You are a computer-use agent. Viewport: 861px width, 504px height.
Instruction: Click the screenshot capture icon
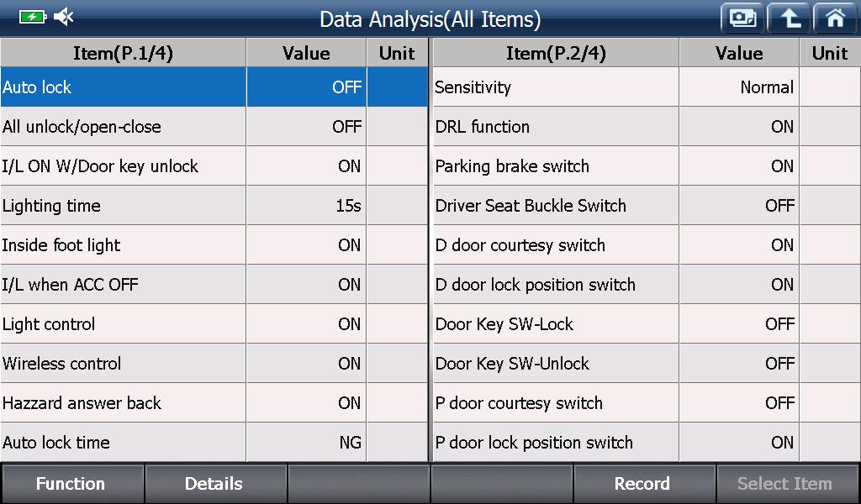[742, 18]
